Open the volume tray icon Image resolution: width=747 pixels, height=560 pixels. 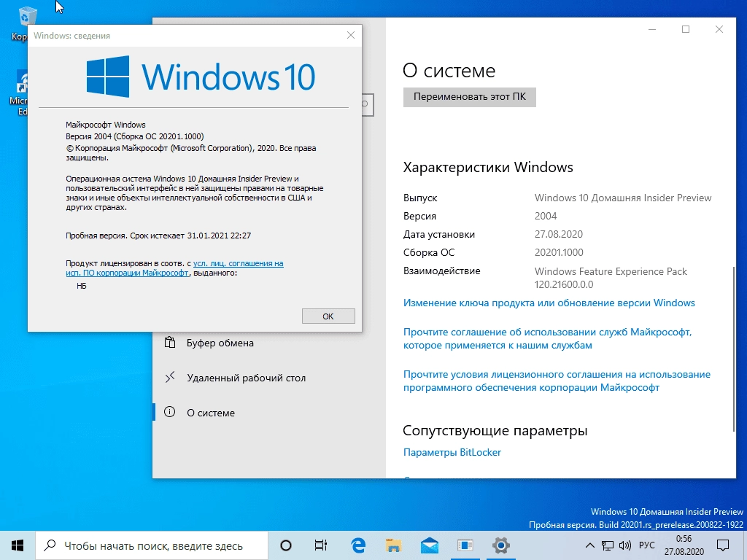(624, 545)
